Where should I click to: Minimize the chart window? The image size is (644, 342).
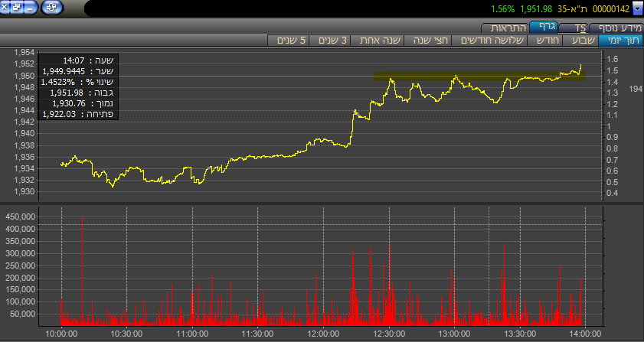coord(30,7)
